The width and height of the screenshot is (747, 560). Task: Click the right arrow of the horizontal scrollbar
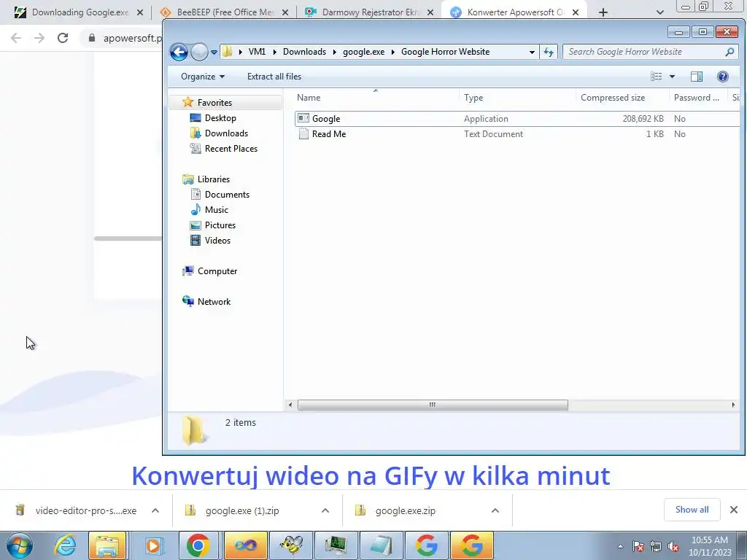(x=733, y=405)
